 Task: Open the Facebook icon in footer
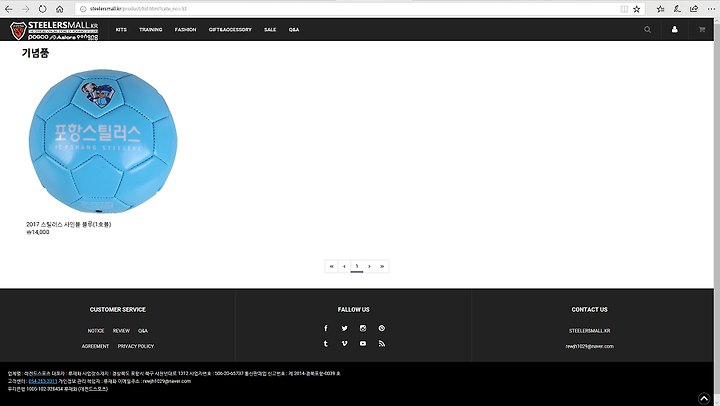(x=326, y=328)
